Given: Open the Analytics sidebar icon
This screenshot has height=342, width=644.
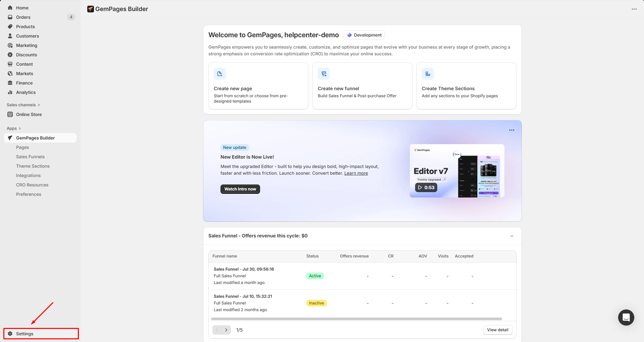Looking at the screenshot, I should (10, 92).
